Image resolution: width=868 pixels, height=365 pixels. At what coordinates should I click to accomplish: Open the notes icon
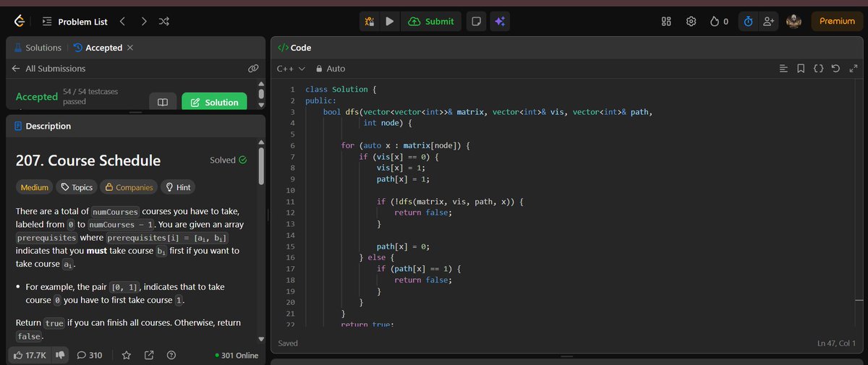476,22
